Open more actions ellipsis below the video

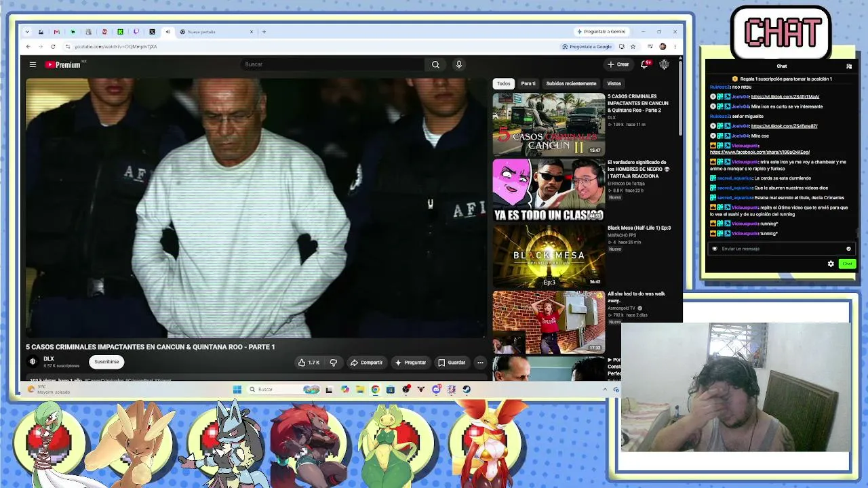(x=480, y=363)
